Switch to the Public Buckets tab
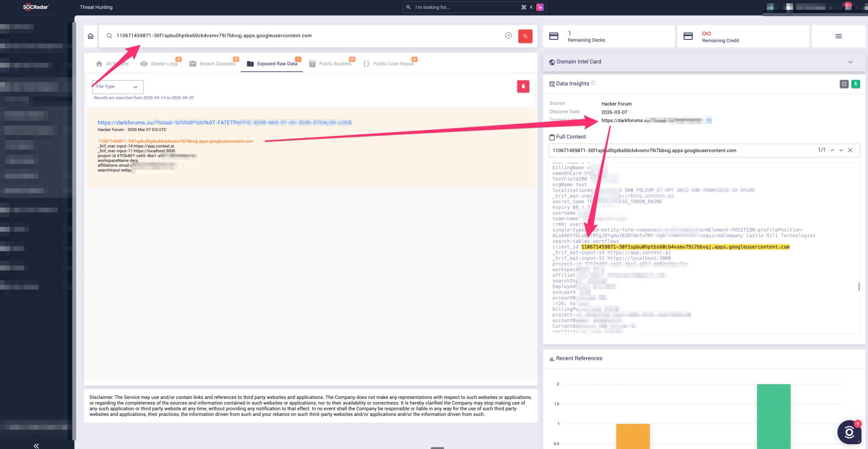The image size is (868, 449). click(x=330, y=64)
